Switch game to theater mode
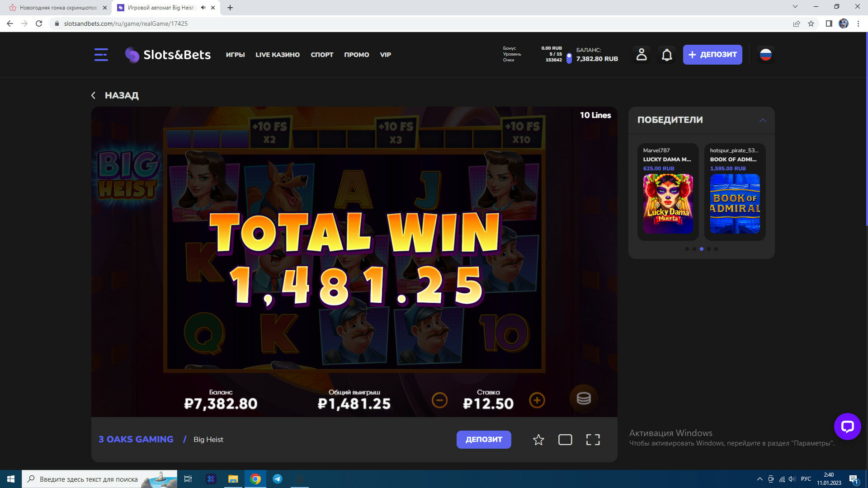The height and width of the screenshot is (488, 868). 565,440
